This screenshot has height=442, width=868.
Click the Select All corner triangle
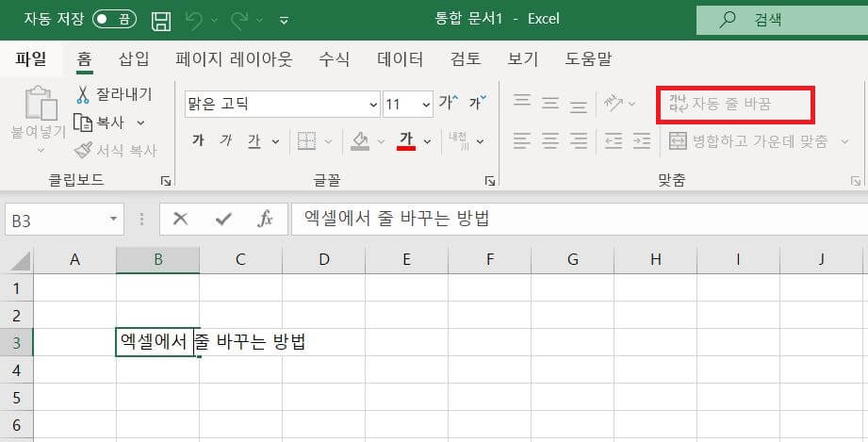coord(20,260)
